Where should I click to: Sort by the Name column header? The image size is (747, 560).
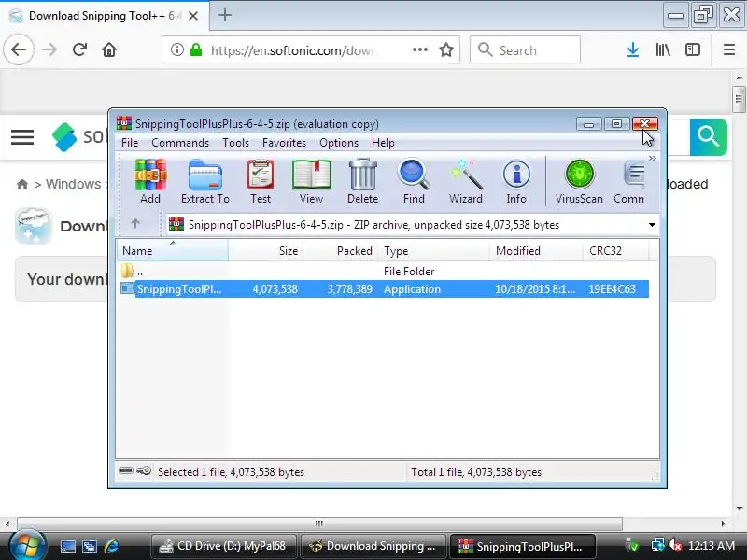tap(172, 251)
